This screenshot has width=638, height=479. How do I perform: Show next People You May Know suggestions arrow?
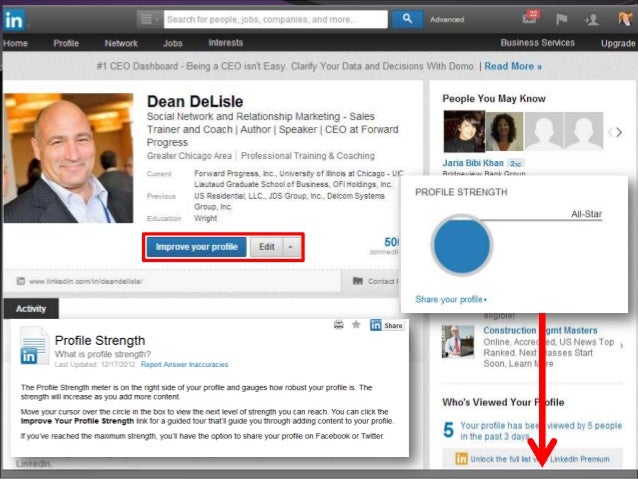[619, 132]
